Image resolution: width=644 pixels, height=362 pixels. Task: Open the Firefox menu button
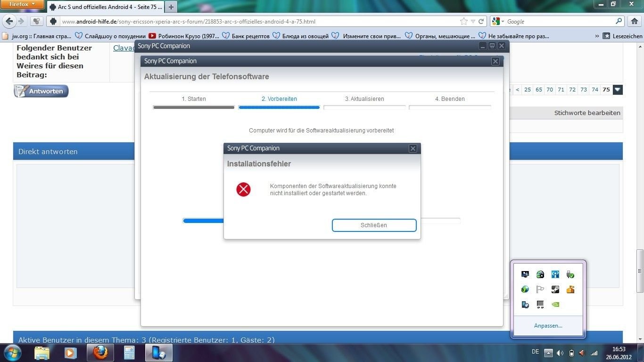(22, 4)
